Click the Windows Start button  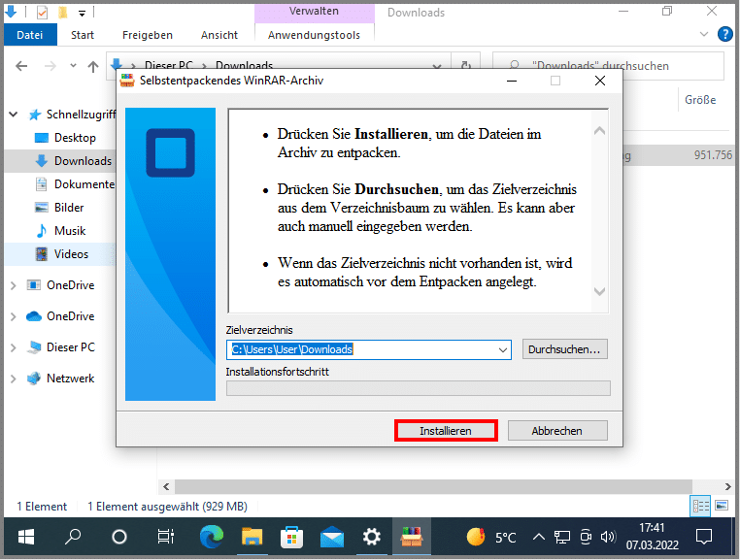click(x=24, y=537)
